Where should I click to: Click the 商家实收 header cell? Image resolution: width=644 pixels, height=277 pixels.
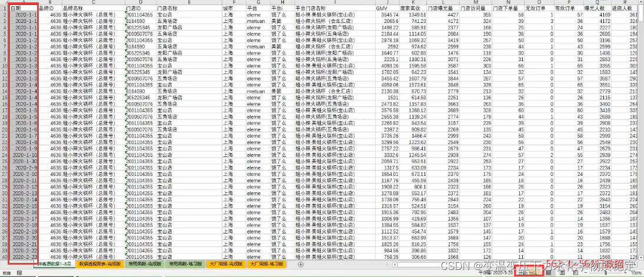[413, 8]
